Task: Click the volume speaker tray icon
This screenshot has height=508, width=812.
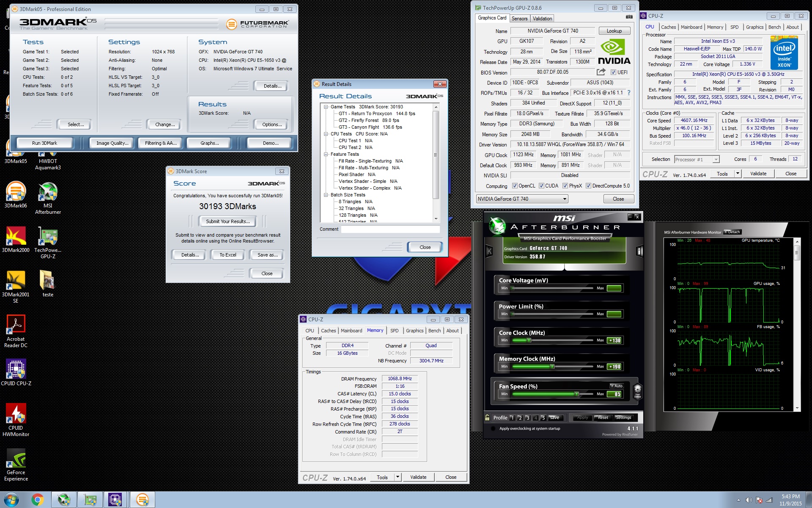Action: pos(749,500)
